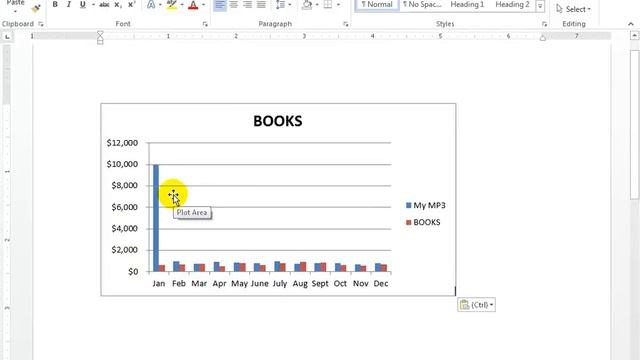The width and height of the screenshot is (640, 360).
Task: Click the July category label
Action: 280,284
